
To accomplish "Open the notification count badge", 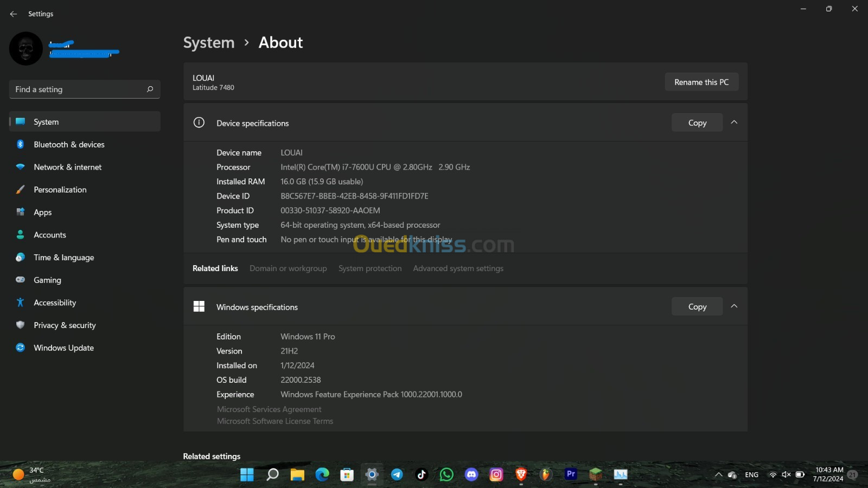I will tap(853, 475).
